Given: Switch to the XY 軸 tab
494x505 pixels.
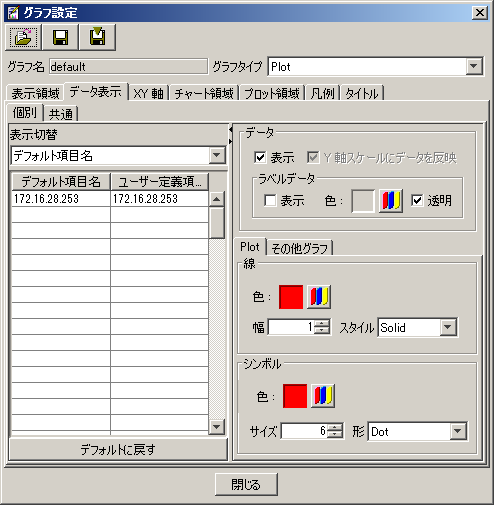Looking at the screenshot, I should click(149, 93).
